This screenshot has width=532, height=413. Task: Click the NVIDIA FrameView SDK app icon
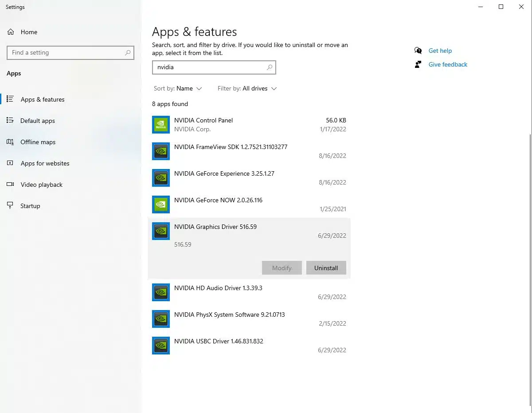160,151
